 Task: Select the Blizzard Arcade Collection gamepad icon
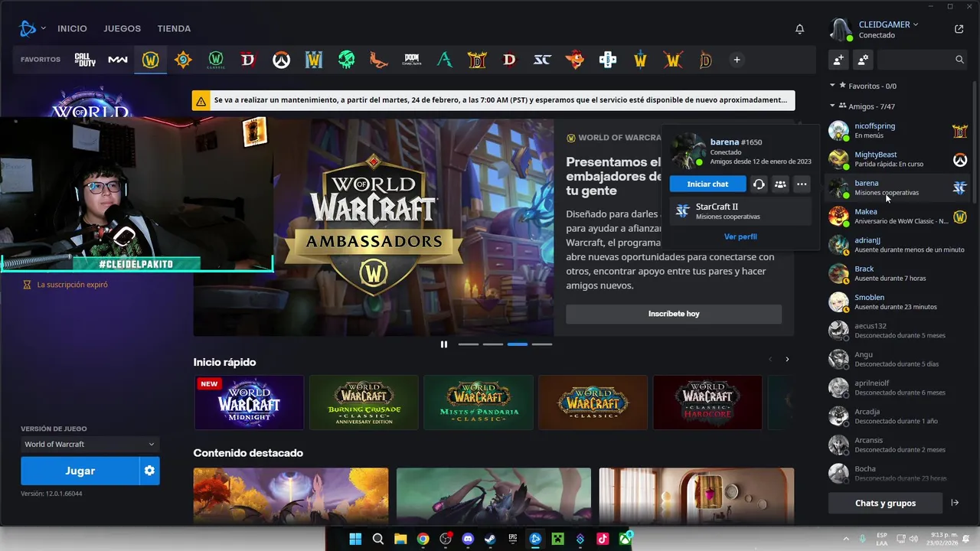[608, 60]
